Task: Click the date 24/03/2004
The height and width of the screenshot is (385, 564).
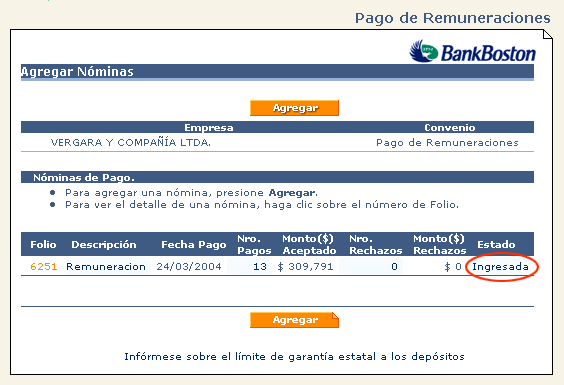Action: pos(189,267)
